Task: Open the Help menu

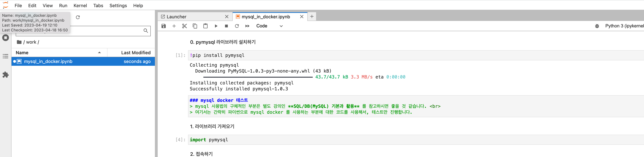Action: (138, 6)
